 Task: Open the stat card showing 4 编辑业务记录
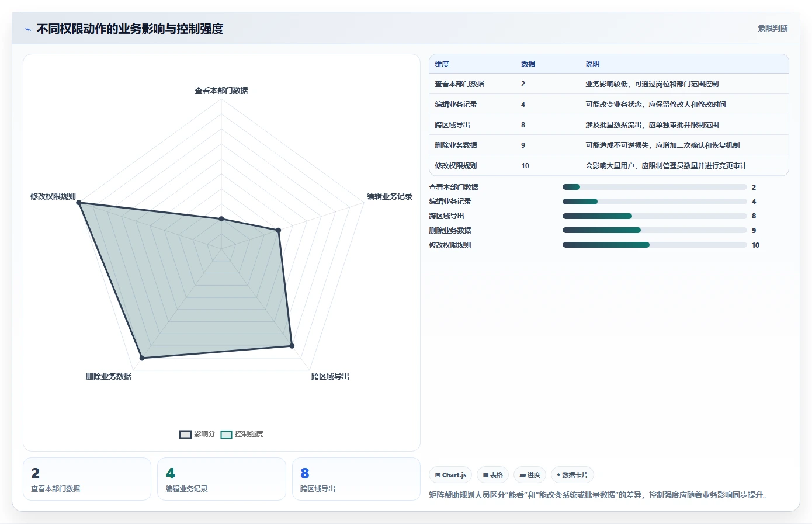click(x=221, y=479)
